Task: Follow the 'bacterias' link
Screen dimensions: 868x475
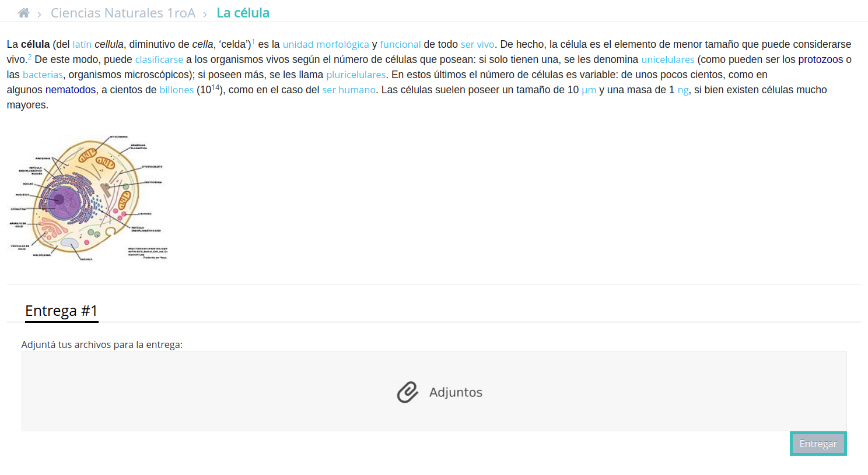Action: tap(43, 75)
